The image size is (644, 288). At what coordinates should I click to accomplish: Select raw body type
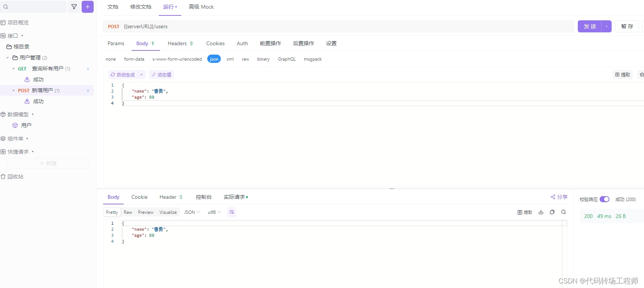click(245, 59)
